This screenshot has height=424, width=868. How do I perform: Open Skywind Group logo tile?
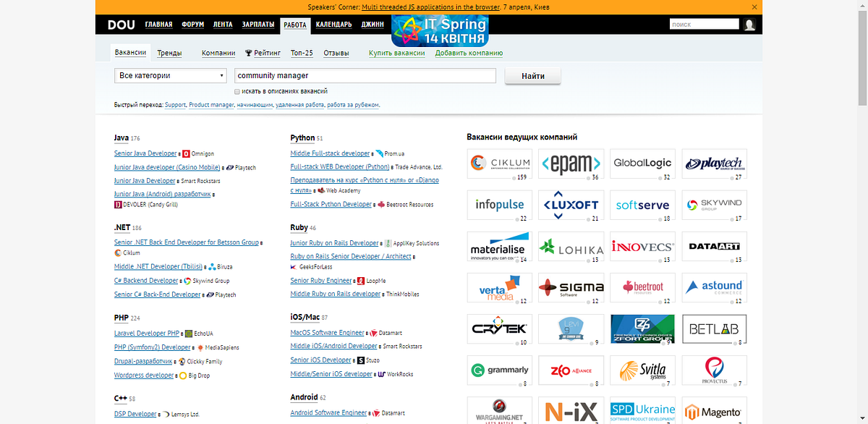tap(715, 205)
